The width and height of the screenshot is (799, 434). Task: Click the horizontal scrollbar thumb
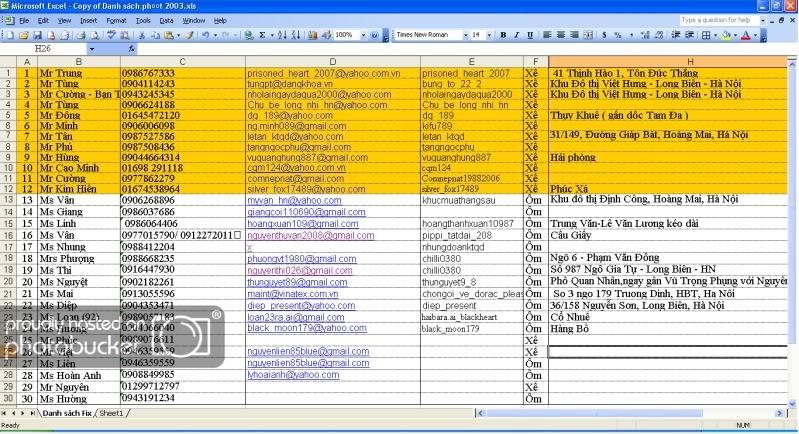pyautogui.click(x=594, y=413)
